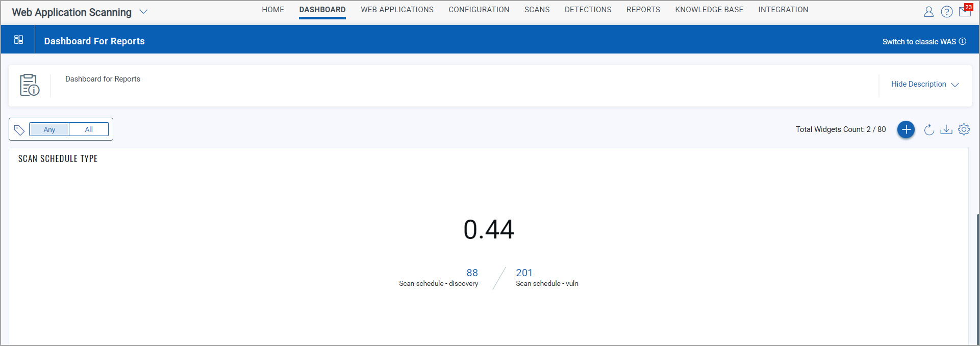Select the Any tag filter option
The image size is (980, 346).
click(x=49, y=129)
